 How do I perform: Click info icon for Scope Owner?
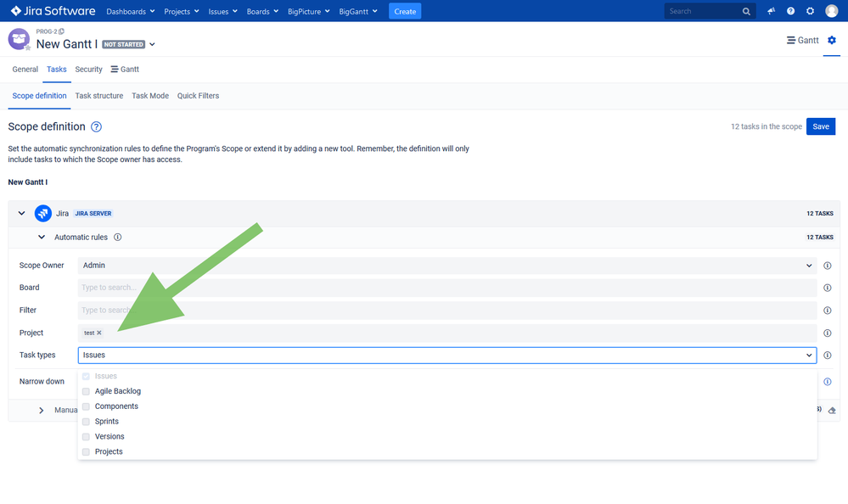[x=828, y=266]
